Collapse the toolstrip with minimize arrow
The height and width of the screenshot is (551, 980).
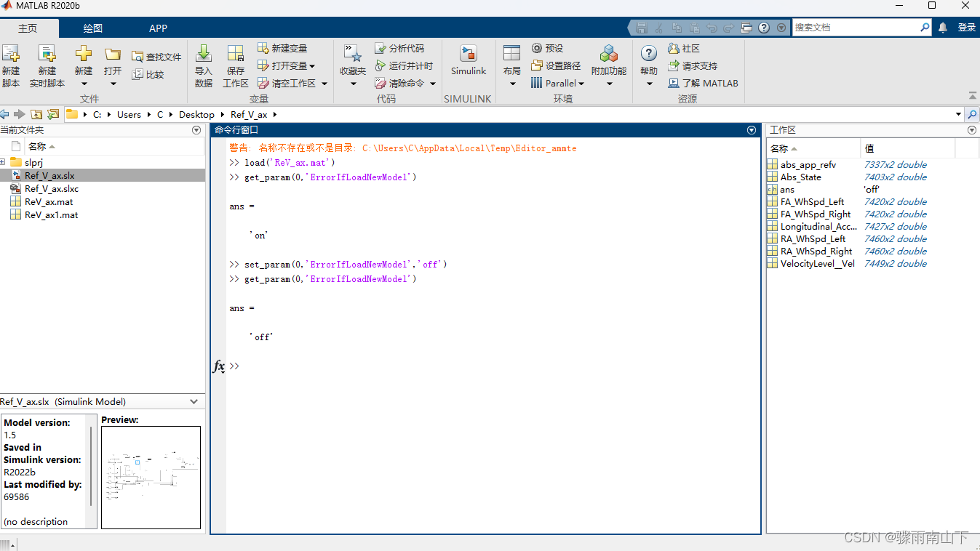(x=973, y=95)
